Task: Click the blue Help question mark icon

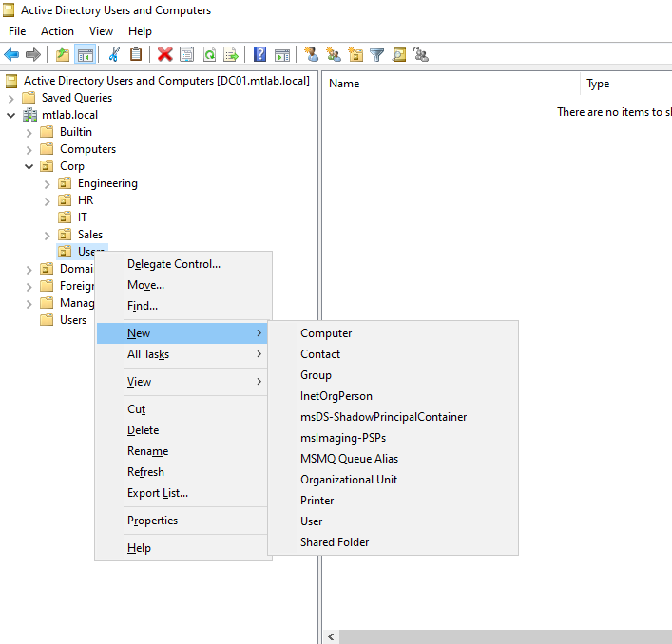Action: point(259,55)
